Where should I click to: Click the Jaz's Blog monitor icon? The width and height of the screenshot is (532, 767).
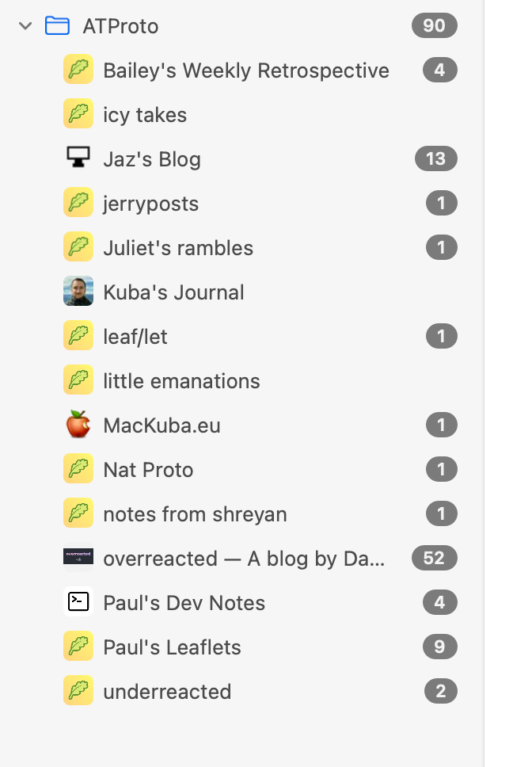(78, 158)
